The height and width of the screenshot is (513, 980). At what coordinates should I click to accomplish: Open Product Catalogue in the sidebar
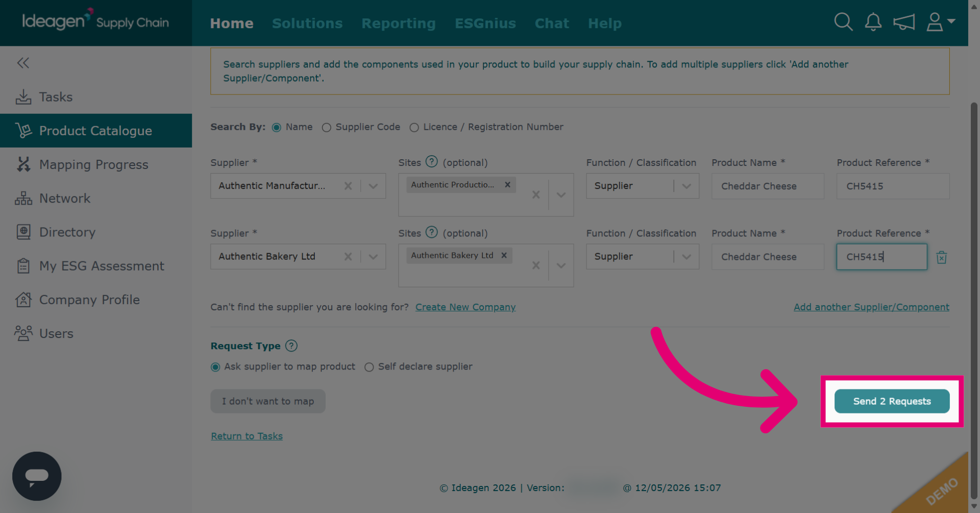pyautogui.click(x=96, y=131)
